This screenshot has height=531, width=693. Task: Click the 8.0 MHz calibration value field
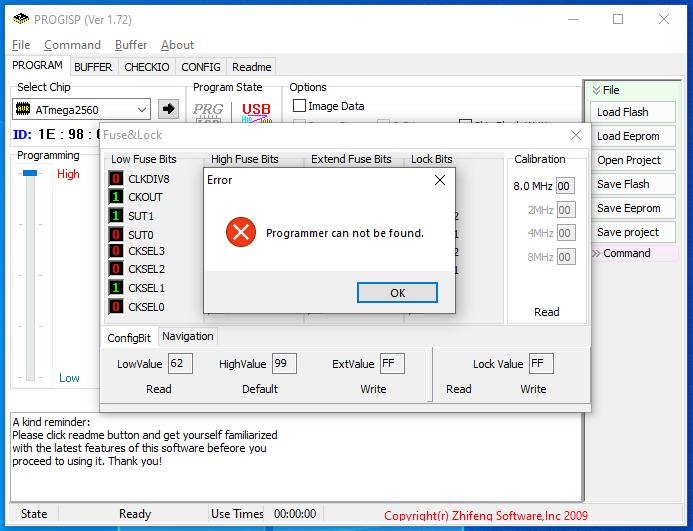tap(565, 186)
